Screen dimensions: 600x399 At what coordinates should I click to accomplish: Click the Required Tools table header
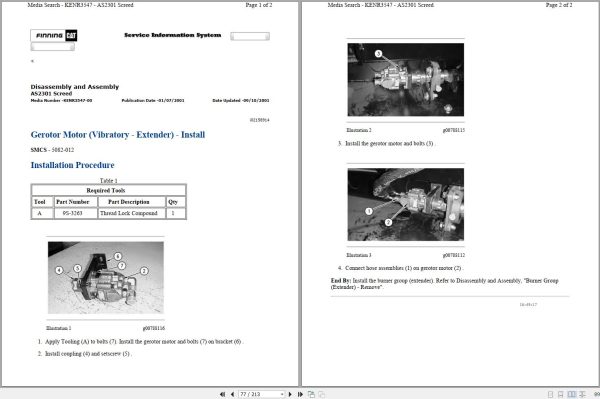coord(108,190)
